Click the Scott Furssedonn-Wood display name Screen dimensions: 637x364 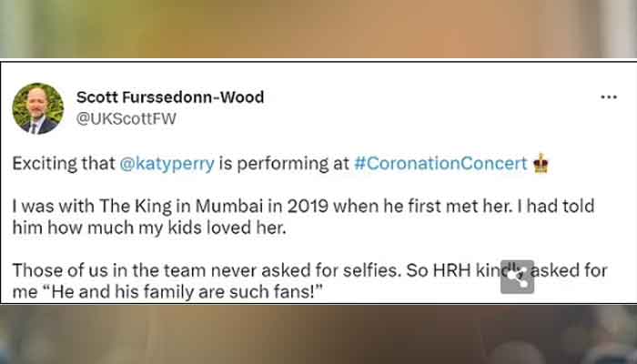[x=170, y=97]
